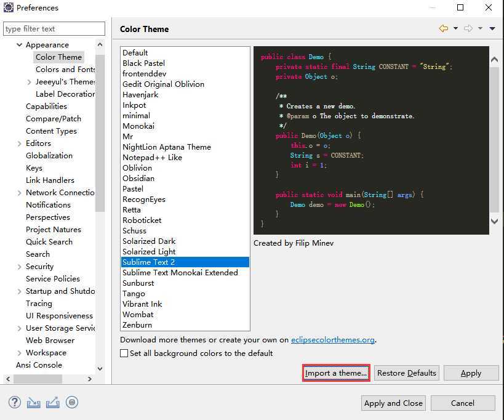Screen dimensions: 504x420
Task: Choose NightLion Aptana Theme
Action: [185, 147]
